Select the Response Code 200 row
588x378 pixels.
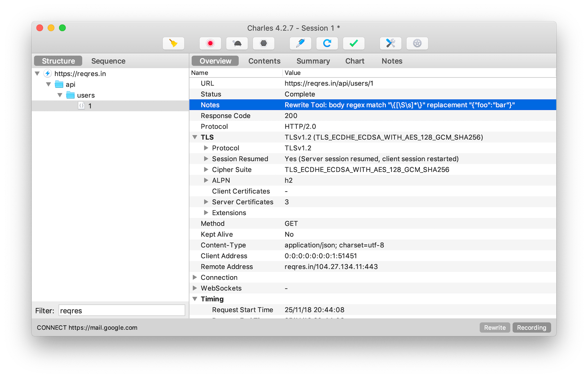pos(373,116)
